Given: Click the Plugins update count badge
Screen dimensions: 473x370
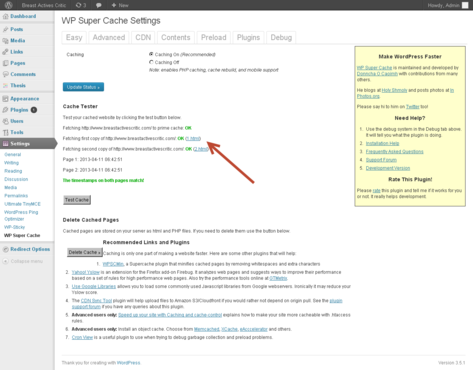Looking at the screenshot, I should tap(34, 110).
